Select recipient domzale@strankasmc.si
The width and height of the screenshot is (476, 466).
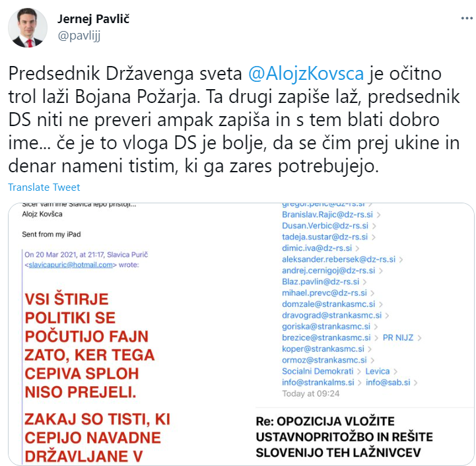(329, 304)
